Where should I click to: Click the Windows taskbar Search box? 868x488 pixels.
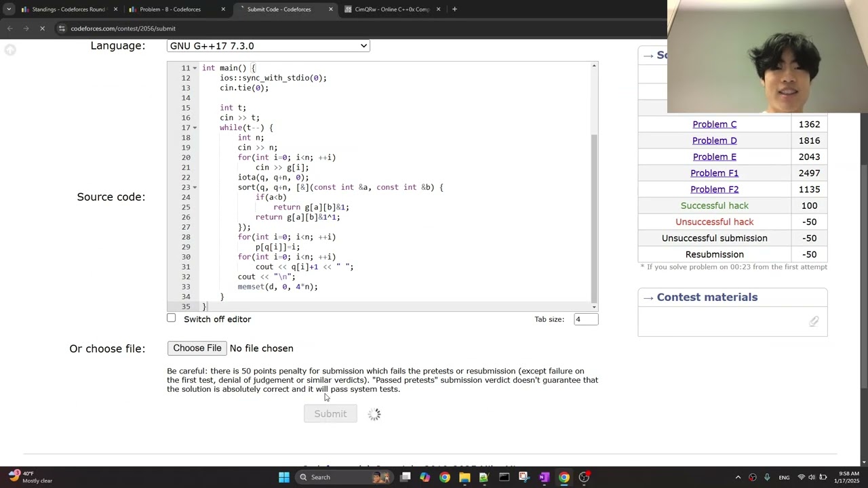(343, 477)
